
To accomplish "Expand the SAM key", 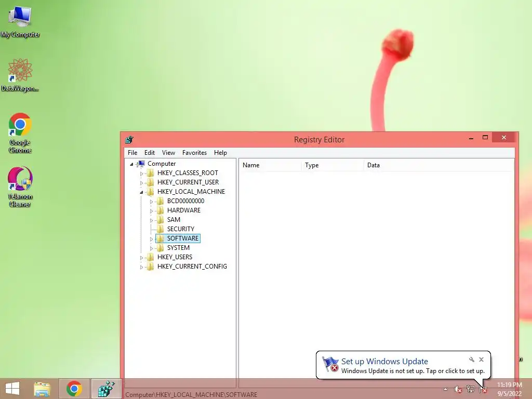I will point(151,220).
